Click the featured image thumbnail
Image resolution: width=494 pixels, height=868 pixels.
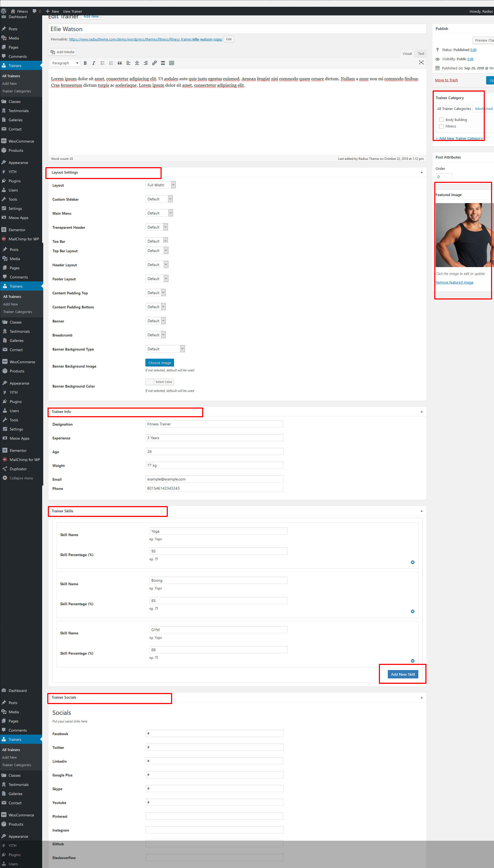[x=465, y=235]
